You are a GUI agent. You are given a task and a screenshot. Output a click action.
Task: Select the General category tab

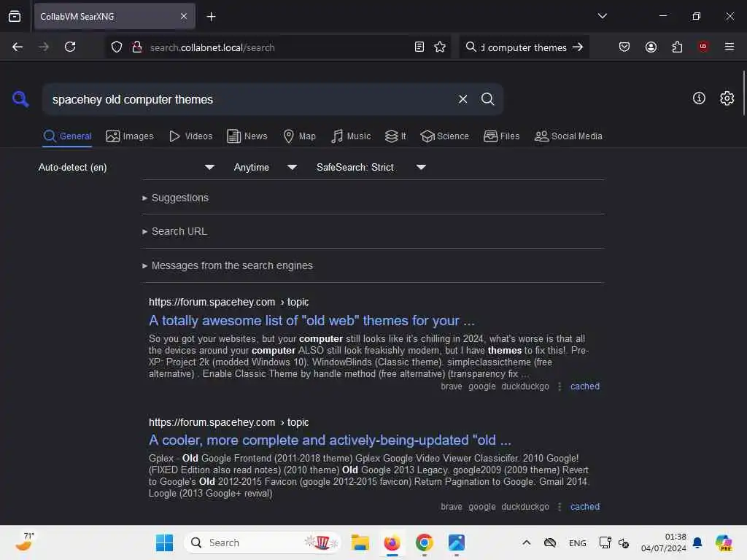(67, 136)
